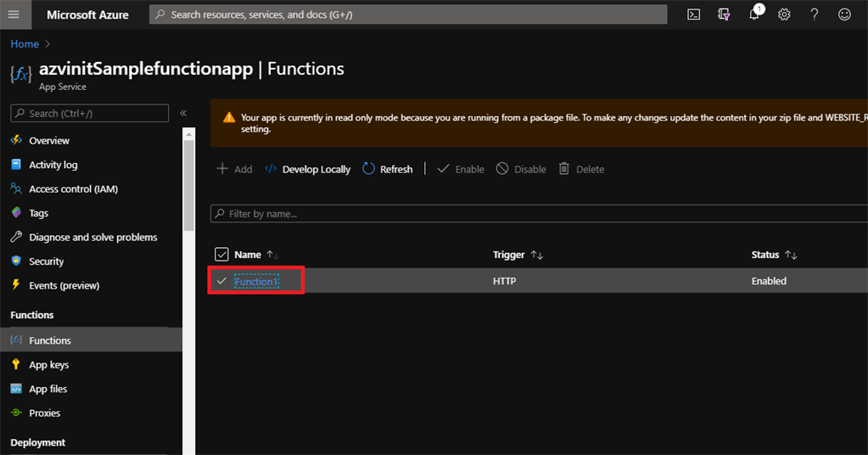The height and width of the screenshot is (455, 868).
Task: Click the Proxies icon
Action: coord(16,413)
